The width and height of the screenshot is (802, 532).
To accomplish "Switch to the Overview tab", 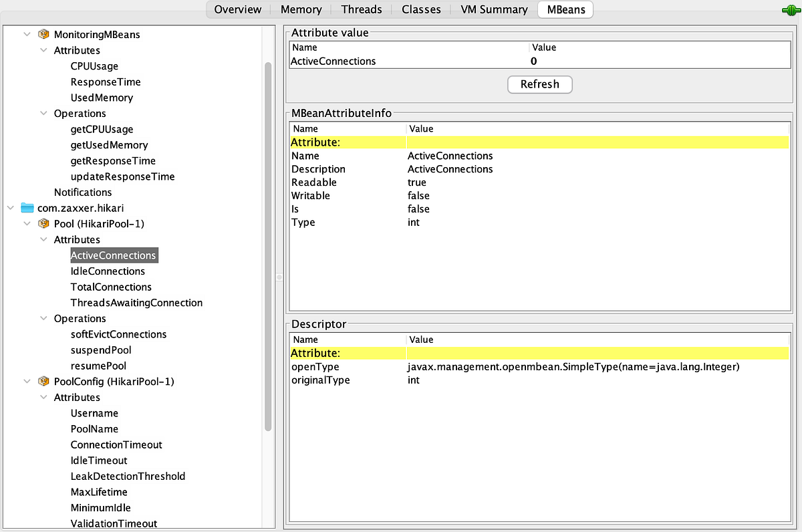I will click(237, 9).
